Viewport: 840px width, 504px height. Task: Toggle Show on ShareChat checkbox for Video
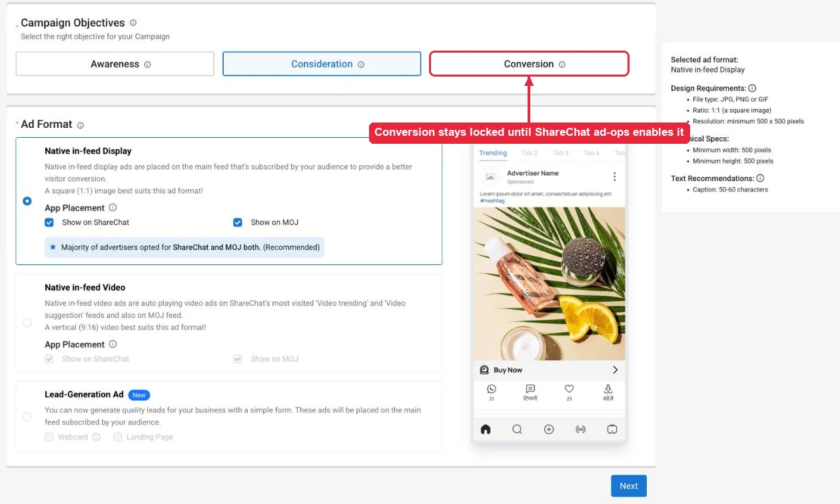click(x=49, y=359)
